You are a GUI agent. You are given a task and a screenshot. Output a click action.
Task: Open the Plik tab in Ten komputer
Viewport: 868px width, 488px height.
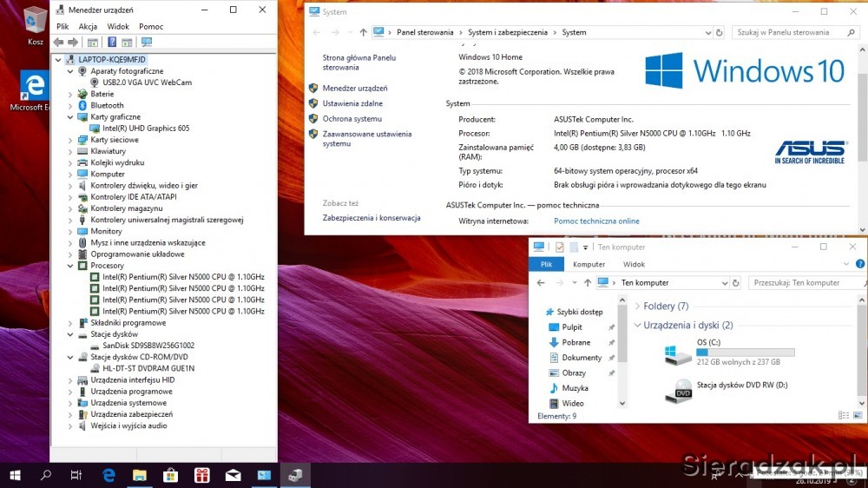click(x=546, y=264)
